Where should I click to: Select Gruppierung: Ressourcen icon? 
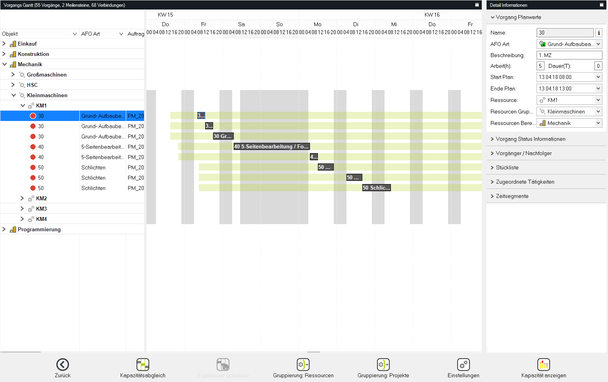pyautogui.click(x=303, y=365)
